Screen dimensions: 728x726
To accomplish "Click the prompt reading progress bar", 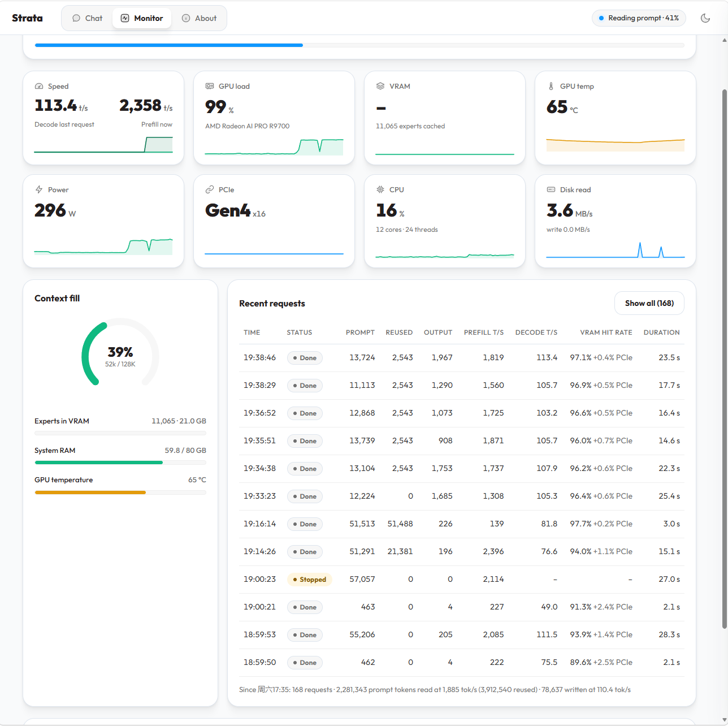I will pos(359,45).
